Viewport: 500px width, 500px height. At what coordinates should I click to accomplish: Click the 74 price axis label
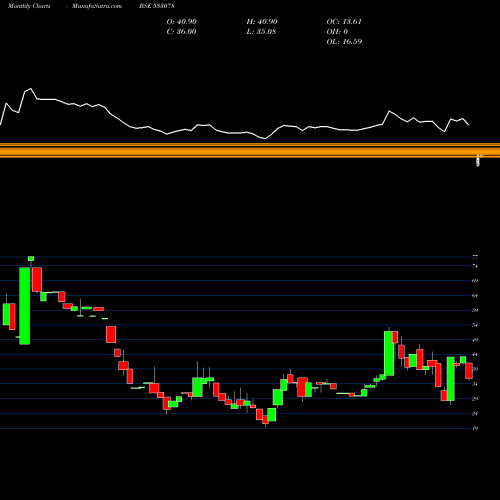coord(475,266)
